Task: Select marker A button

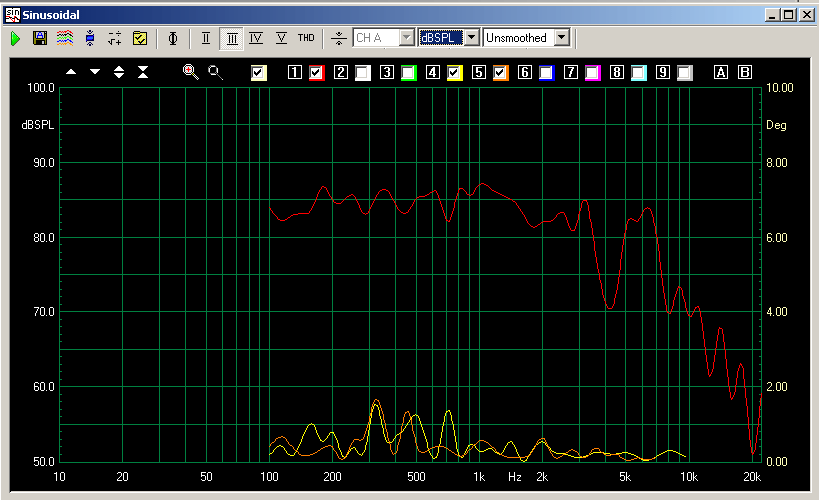Action: [720, 72]
